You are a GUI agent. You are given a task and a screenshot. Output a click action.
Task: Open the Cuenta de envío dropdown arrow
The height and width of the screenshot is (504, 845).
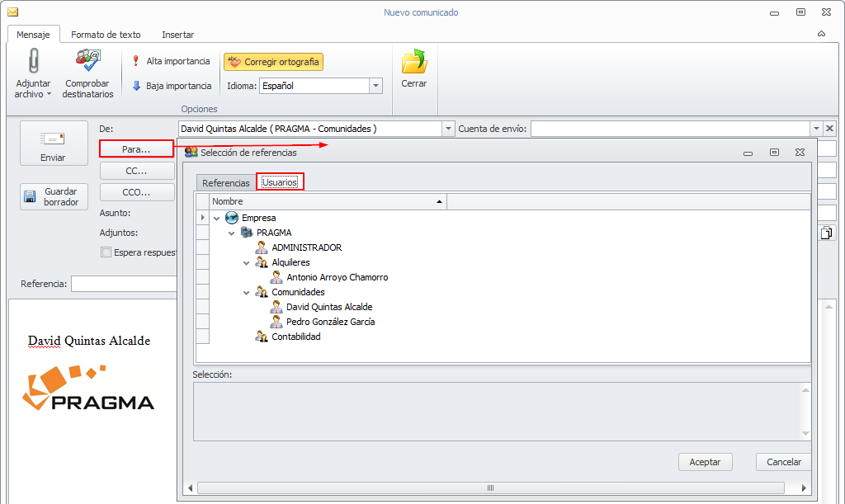pyautogui.click(x=816, y=129)
